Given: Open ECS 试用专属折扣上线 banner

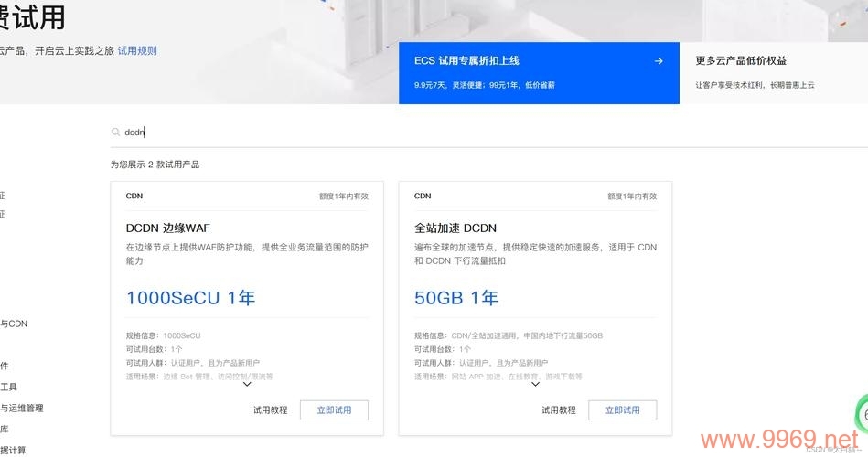Looking at the screenshot, I should tap(539, 73).
